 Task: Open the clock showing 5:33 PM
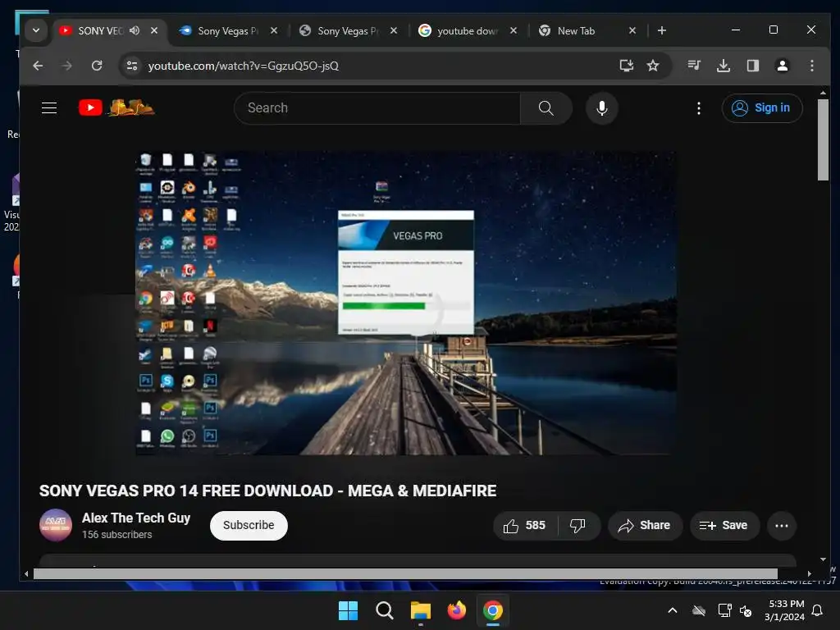(785, 610)
